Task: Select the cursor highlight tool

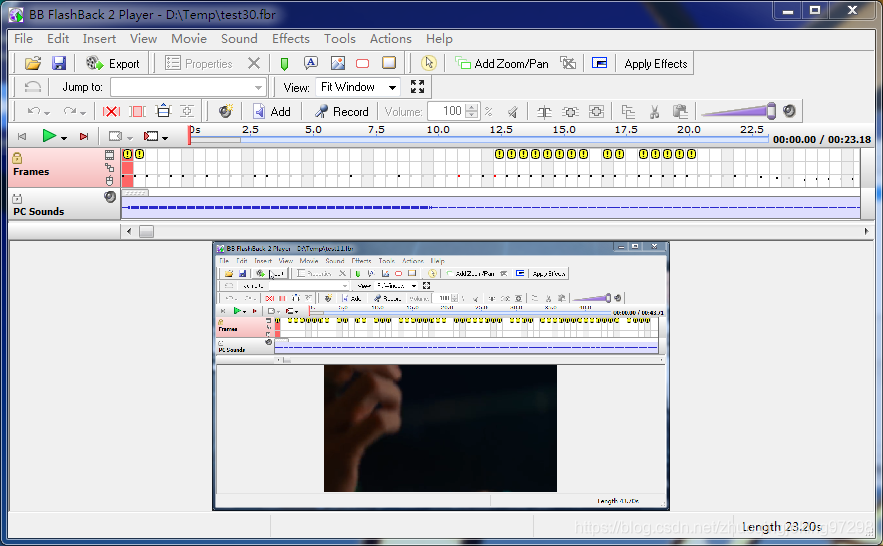Action: click(x=429, y=63)
